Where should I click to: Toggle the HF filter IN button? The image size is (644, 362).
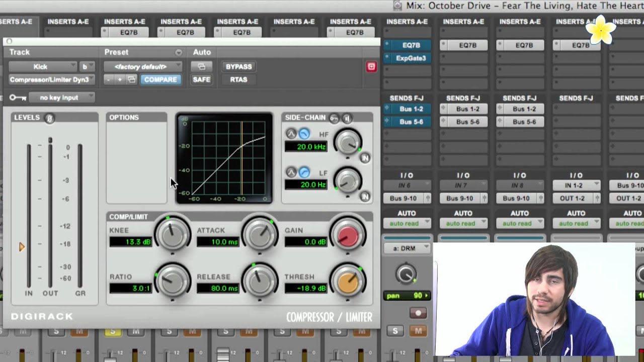(365, 158)
